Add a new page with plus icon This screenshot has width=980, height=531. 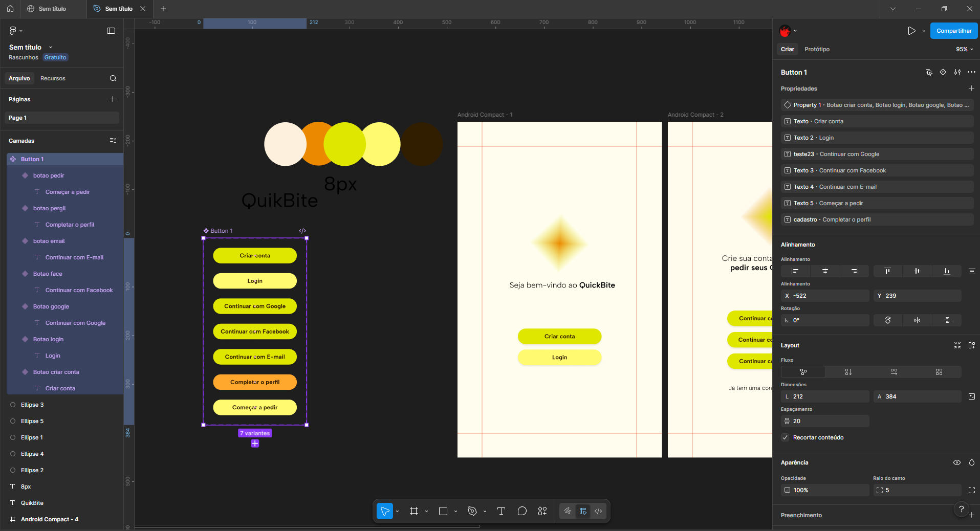click(113, 99)
